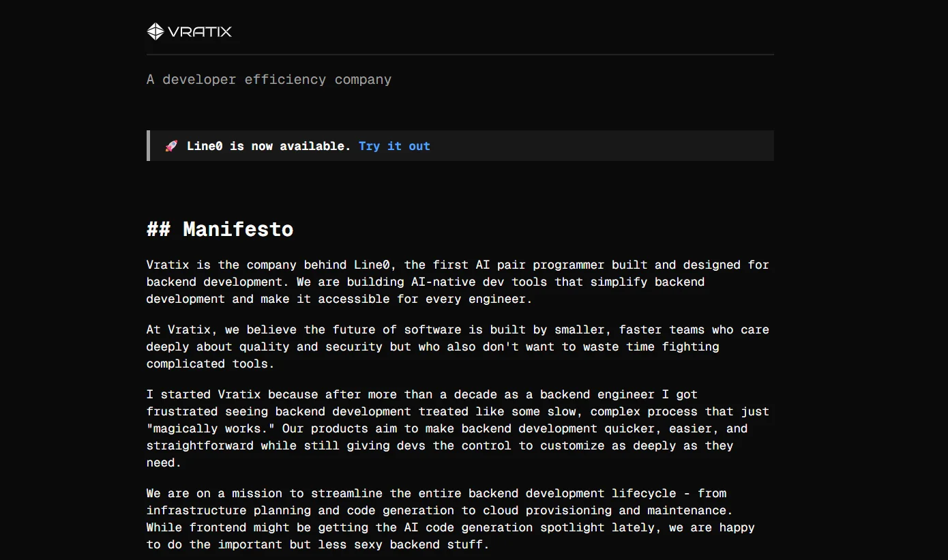The width and height of the screenshot is (948, 560).
Task: Click the gray left bar of the announcement banner
Action: pyautogui.click(x=148, y=146)
